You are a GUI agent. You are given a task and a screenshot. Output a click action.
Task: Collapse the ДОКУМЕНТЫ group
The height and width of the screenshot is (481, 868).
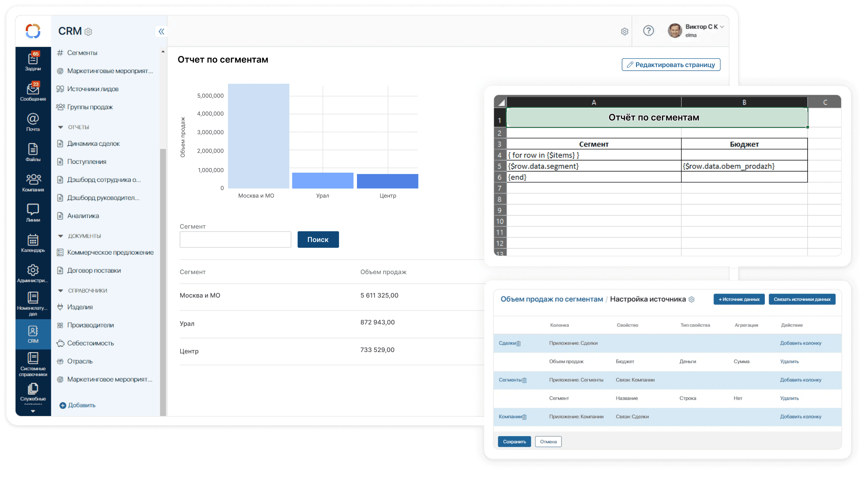pyautogui.click(x=60, y=236)
